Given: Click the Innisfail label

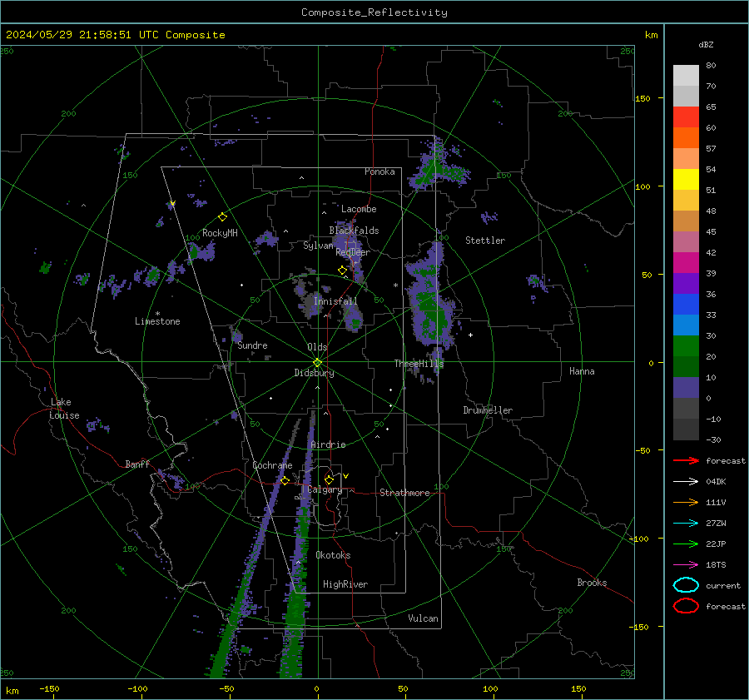Looking at the screenshot, I should coord(335,301).
